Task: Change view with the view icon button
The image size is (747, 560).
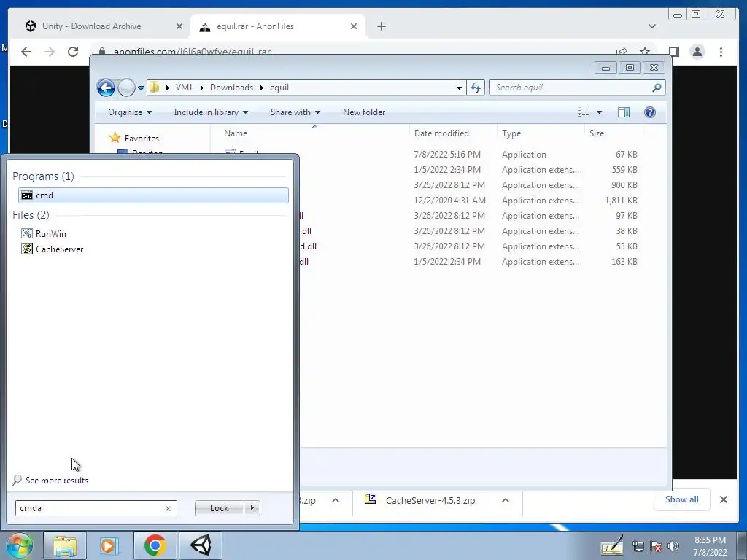Action: pos(583,112)
